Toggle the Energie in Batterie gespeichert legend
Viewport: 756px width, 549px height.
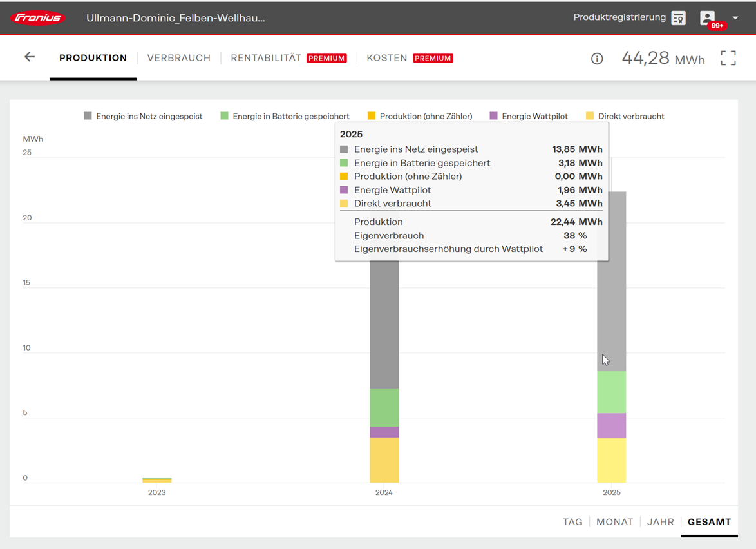[285, 117]
